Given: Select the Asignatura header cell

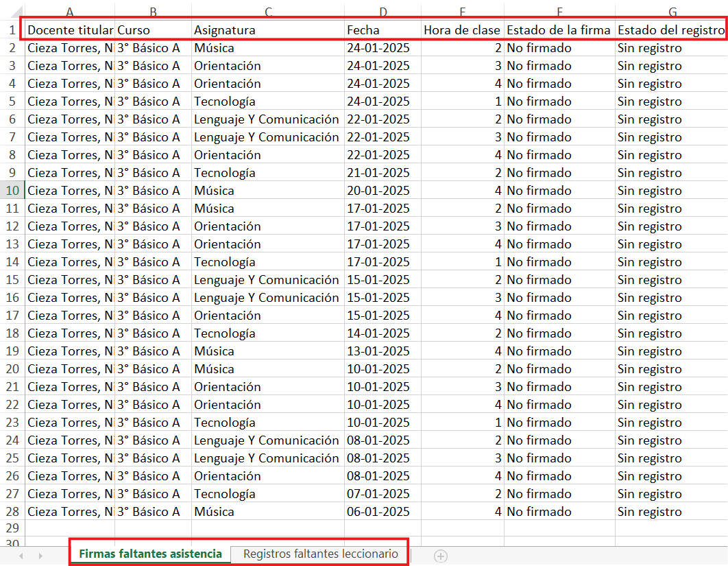Looking at the screenshot, I should 268,30.
